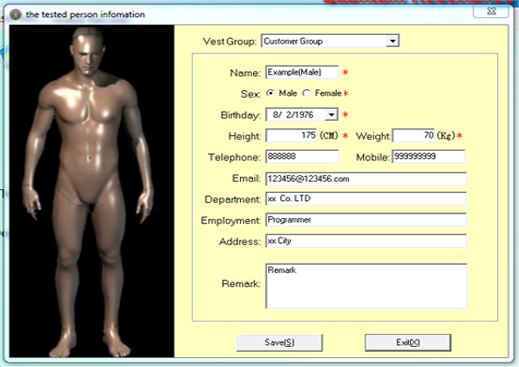Image resolution: width=519 pixels, height=367 pixels.
Task: Expand the Birthday date picker arrow
Action: pos(331,115)
